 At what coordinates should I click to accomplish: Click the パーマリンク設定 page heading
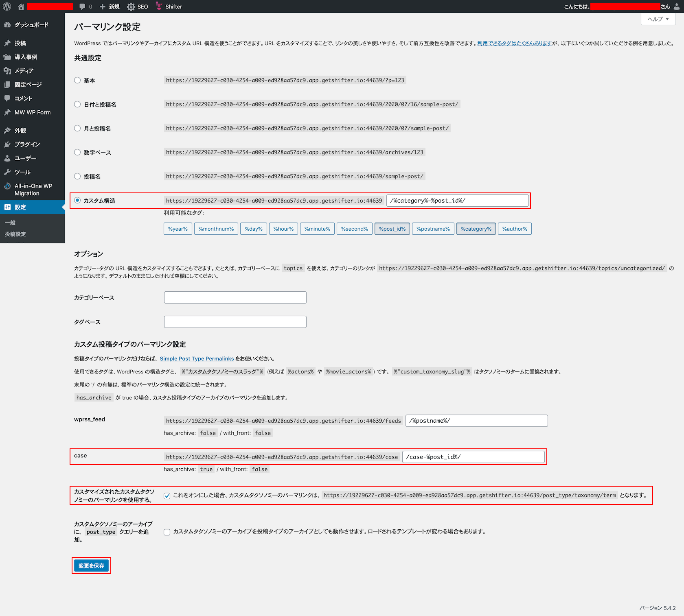coord(107,27)
